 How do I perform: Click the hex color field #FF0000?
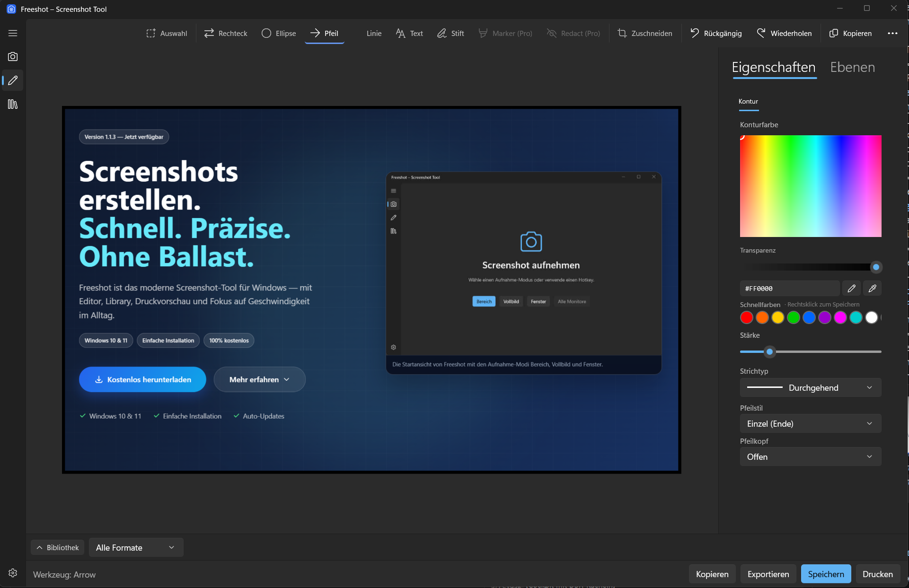click(x=789, y=288)
